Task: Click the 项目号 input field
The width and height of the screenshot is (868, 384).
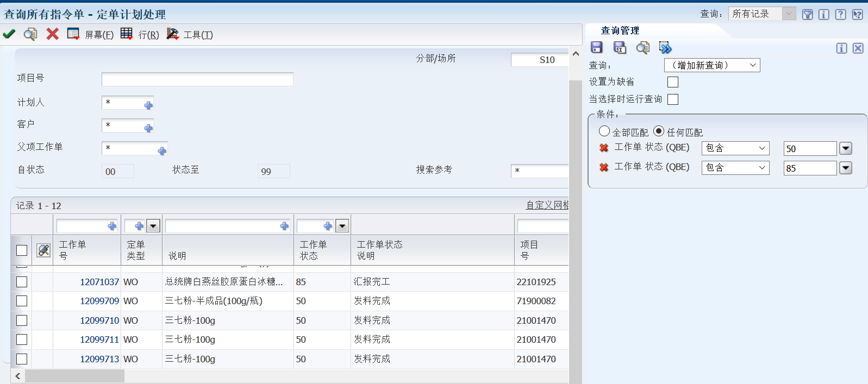Action: [197, 79]
